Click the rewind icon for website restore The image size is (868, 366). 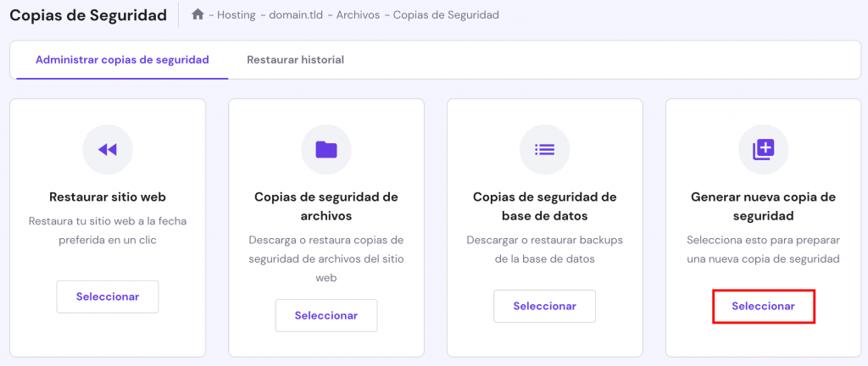pyautogui.click(x=108, y=150)
